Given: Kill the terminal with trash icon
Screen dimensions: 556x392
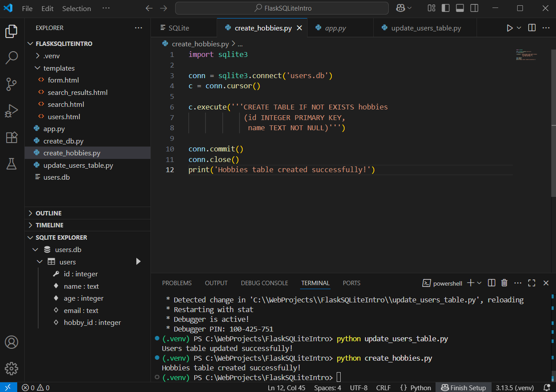Looking at the screenshot, I should pyautogui.click(x=504, y=283).
